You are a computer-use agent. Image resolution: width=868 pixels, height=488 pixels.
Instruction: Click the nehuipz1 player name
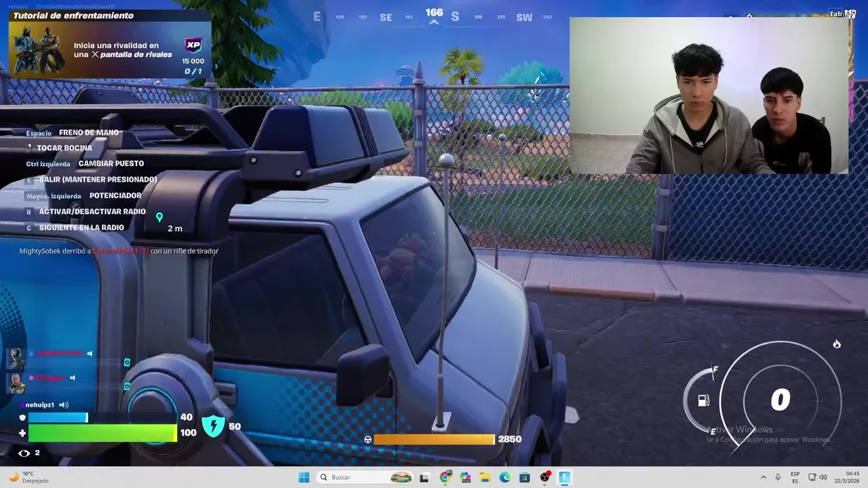(40, 405)
